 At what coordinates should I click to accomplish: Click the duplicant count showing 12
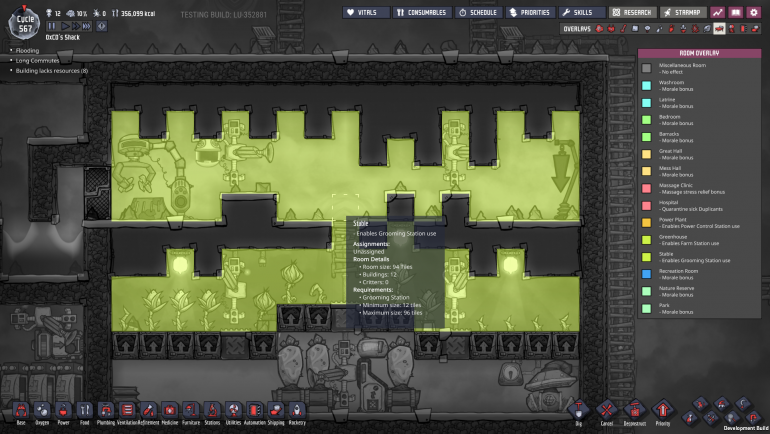(54, 13)
